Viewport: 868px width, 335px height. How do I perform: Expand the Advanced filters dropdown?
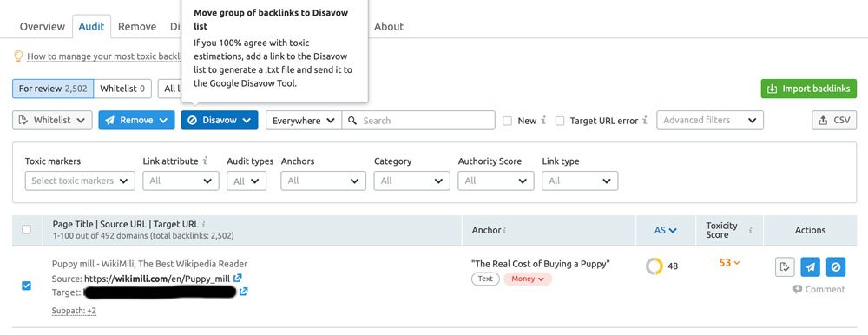(x=710, y=120)
